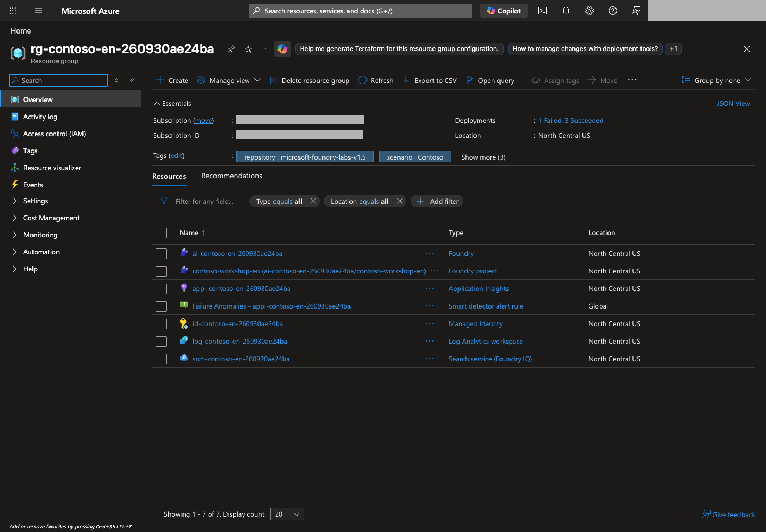766x532 pixels.
Task: Click Export to CSV
Action: [x=429, y=80]
